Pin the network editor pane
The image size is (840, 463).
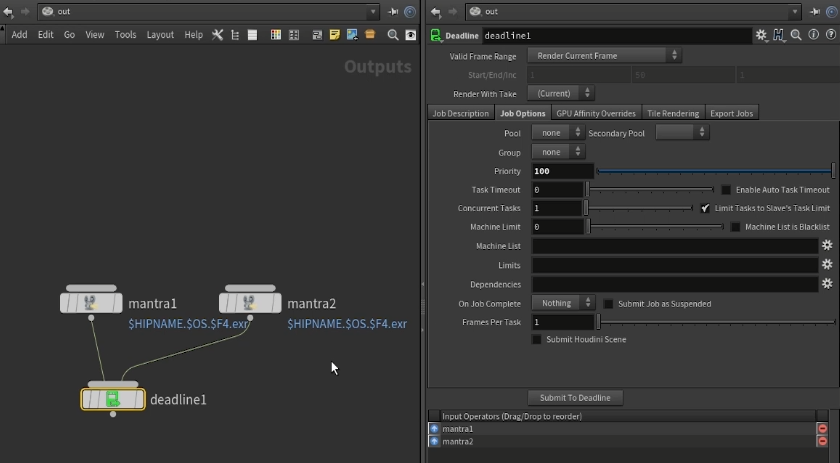393,11
